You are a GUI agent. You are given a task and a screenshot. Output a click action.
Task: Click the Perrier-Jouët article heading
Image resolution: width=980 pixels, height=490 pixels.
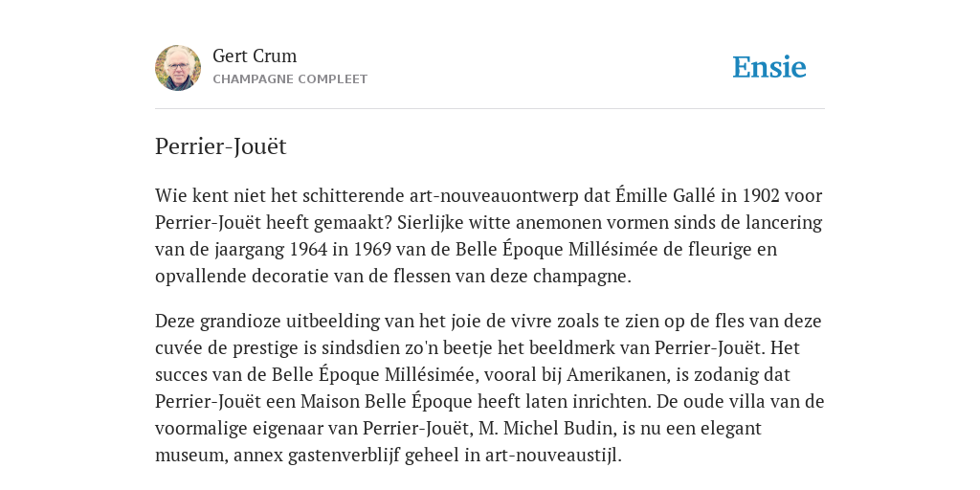[221, 146]
